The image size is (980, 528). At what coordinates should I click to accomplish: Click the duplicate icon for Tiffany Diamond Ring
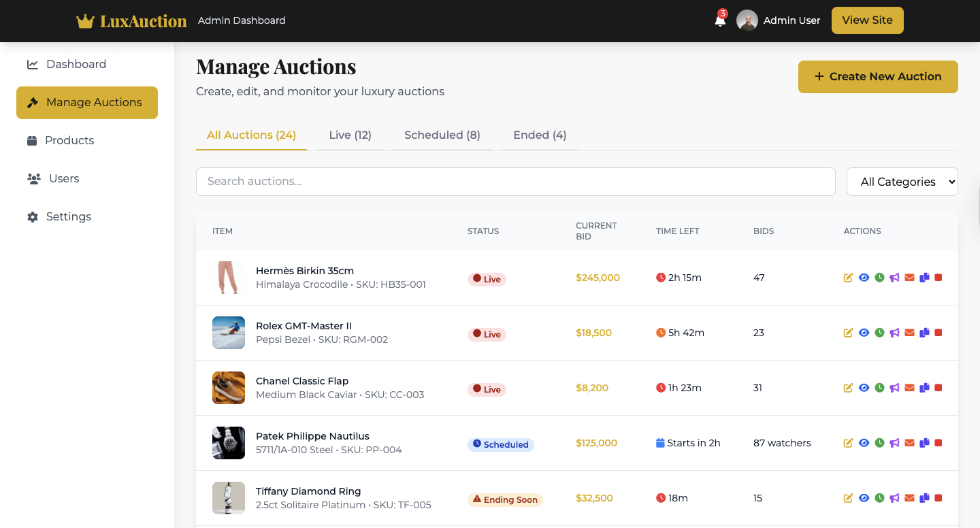tap(924, 498)
